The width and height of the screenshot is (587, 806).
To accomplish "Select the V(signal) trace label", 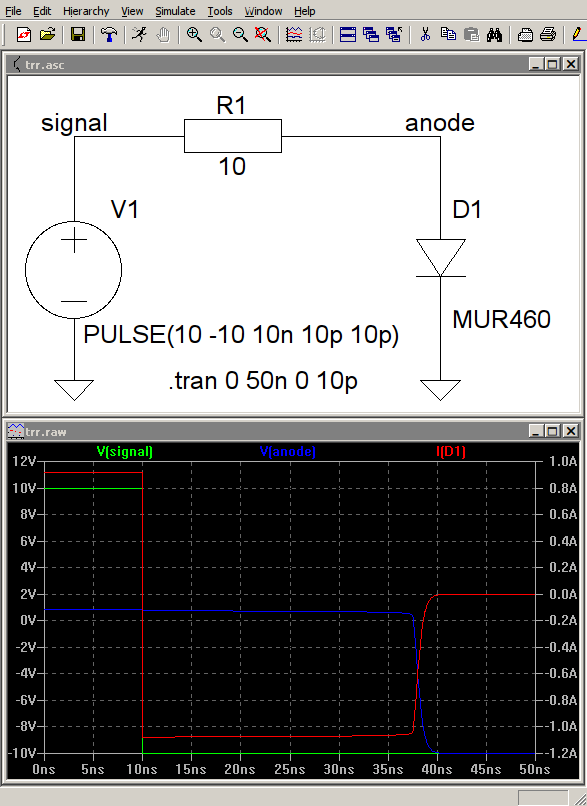I will tap(125, 452).
